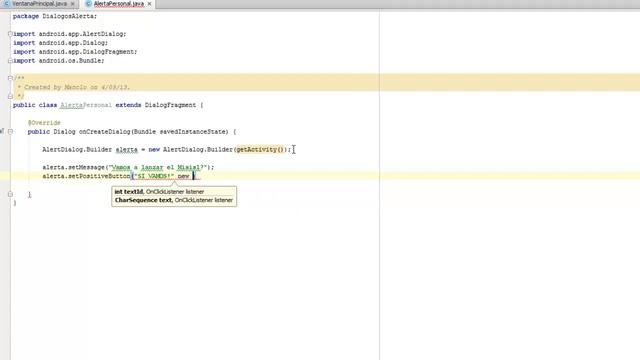Click the override gutter marker beside onCreateDialog
Image resolution: width=640 pixels, height=360 pixels.
tap(2, 131)
